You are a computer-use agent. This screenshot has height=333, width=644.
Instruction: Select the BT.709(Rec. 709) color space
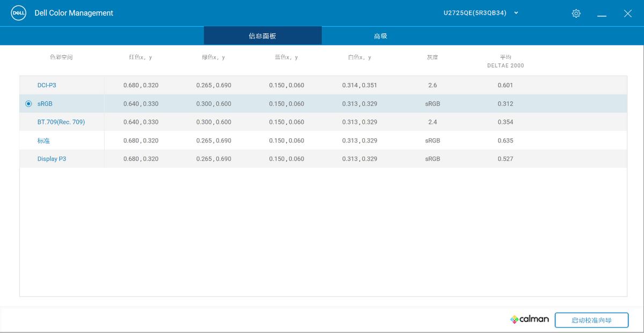point(61,122)
